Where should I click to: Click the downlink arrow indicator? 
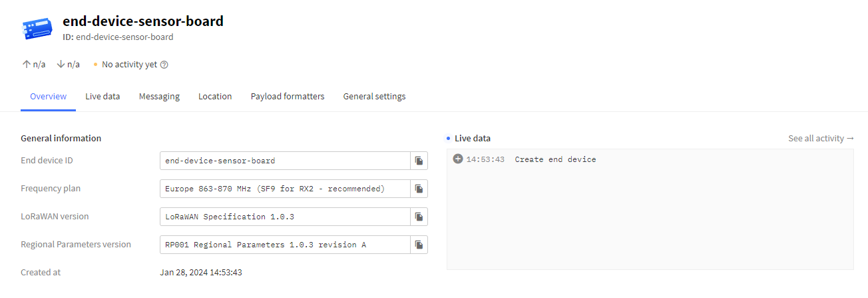(x=61, y=65)
